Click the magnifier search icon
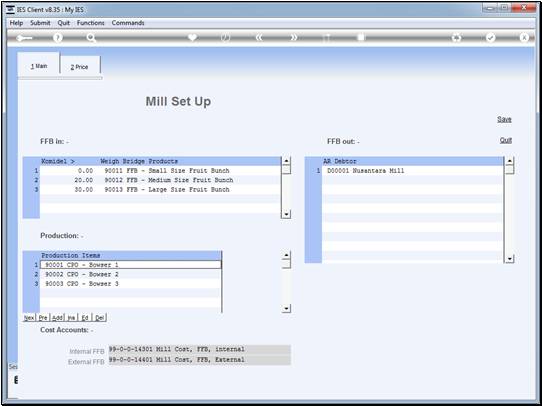 click(91, 38)
